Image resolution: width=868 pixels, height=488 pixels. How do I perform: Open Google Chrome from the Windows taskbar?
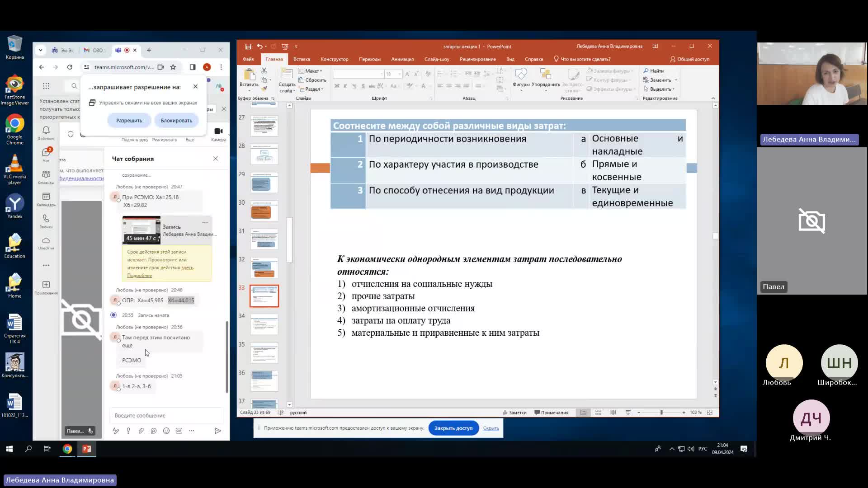(x=67, y=449)
